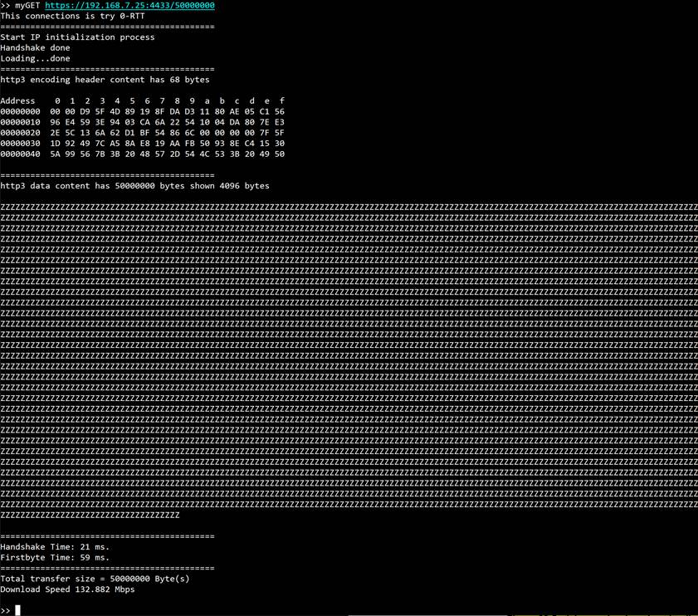Click the hex row address 00000030
This screenshot has height=616, width=698.
click(20, 144)
